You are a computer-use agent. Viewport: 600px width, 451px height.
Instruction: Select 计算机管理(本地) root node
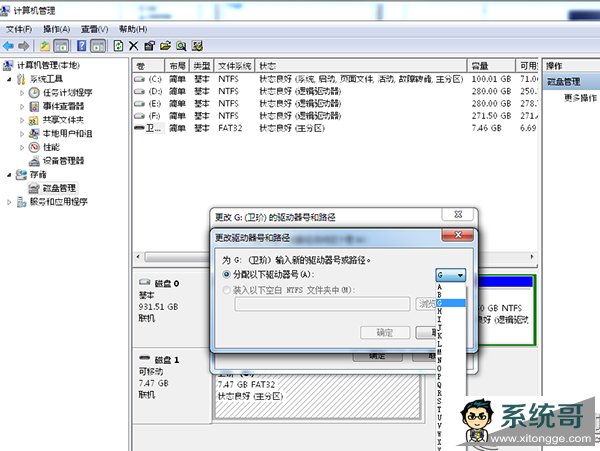pos(48,65)
